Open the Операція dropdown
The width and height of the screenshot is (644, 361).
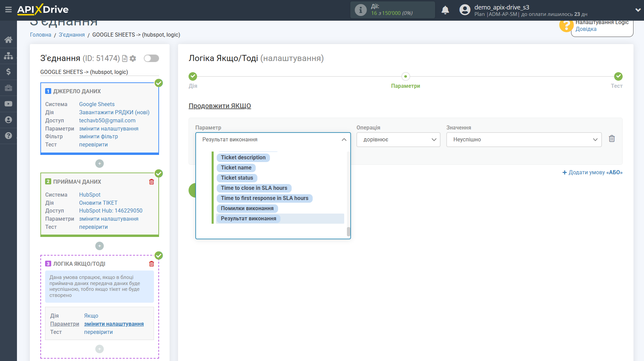398,140
